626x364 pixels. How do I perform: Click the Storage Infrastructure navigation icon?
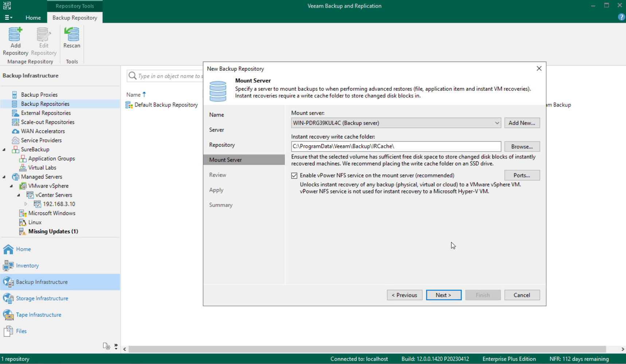tap(8, 298)
